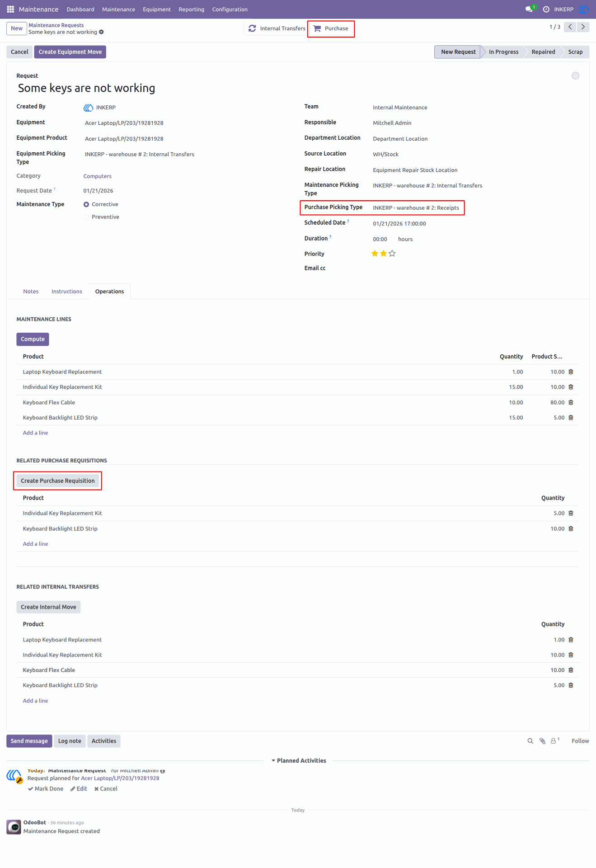Delete Keyboard Flex Cable from Internal Transfers
This screenshot has width=596, height=868.
571,670
